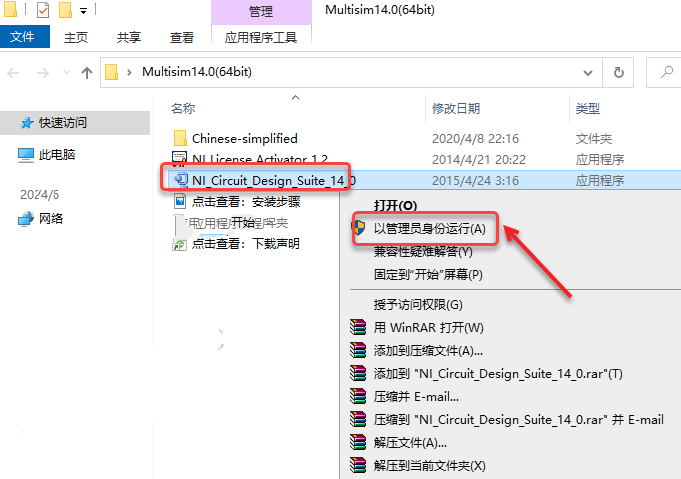
Task: Click NI_Circuit_Design_Suite installer icon
Action: pyautogui.click(x=180, y=180)
